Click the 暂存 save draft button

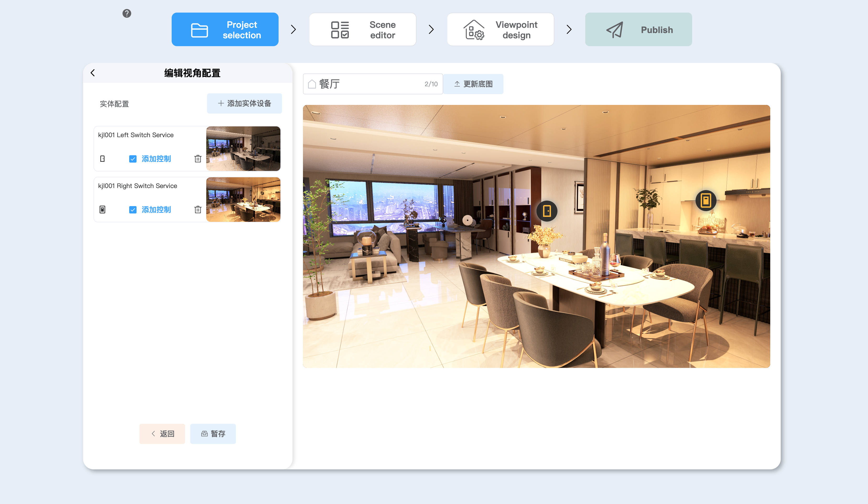[x=213, y=434]
